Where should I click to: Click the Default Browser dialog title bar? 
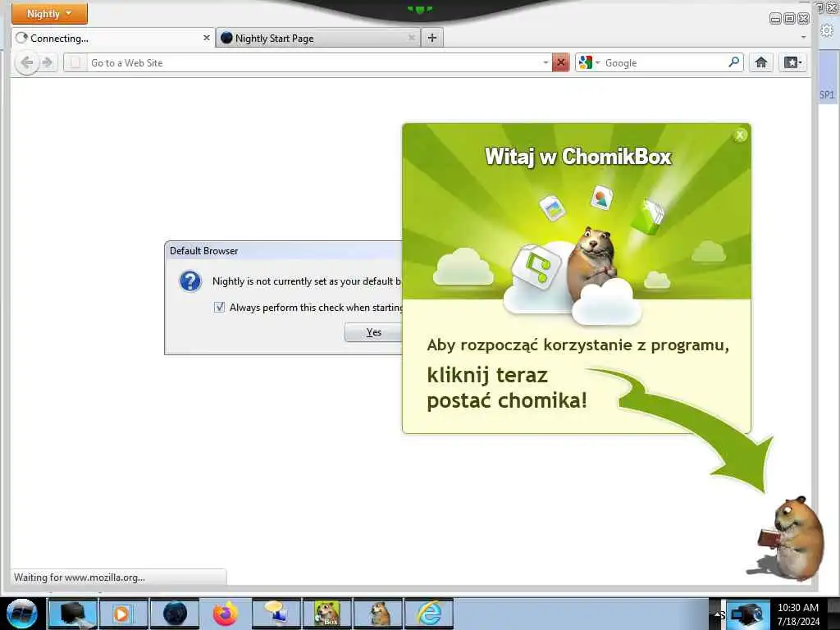tap(283, 251)
